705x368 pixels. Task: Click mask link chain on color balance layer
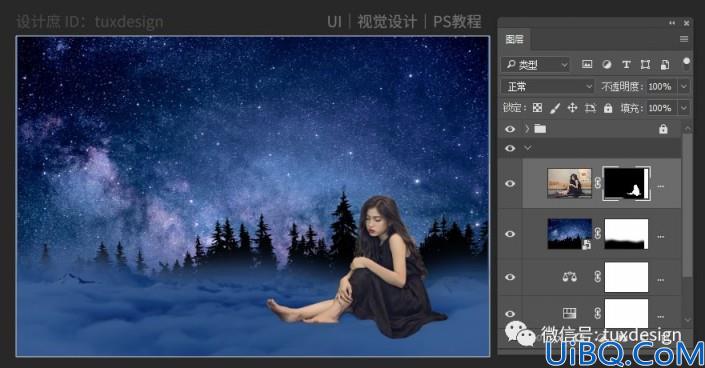pyautogui.click(x=597, y=277)
